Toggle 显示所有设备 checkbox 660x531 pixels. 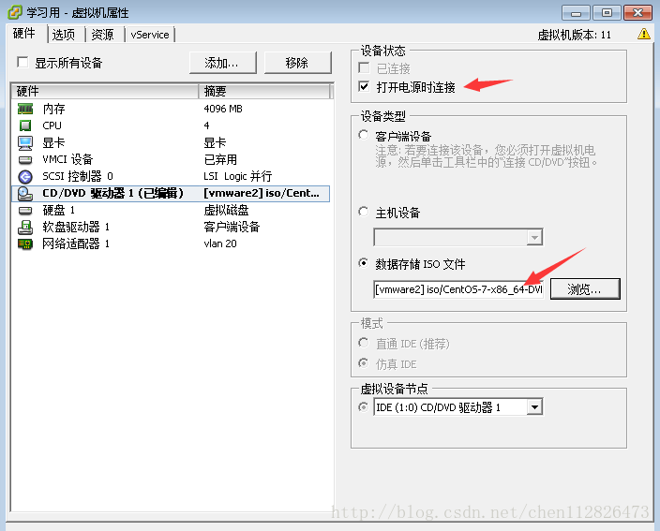pyautogui.click(x=22, y=62)
